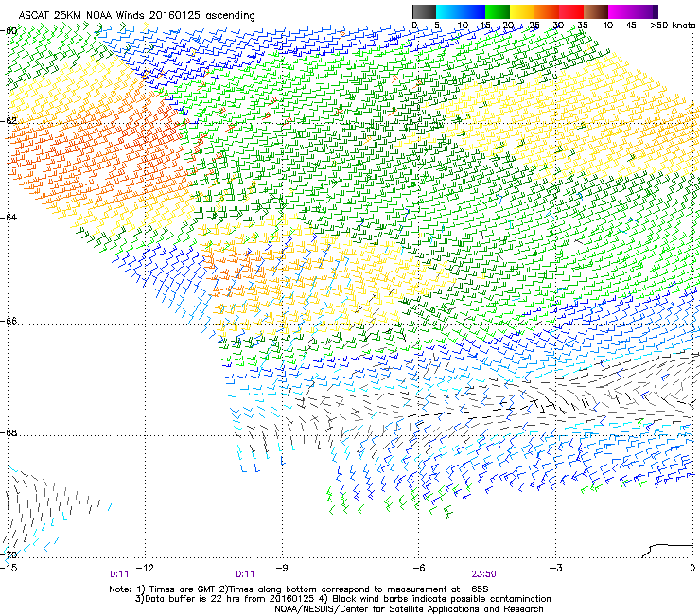Image resolution: width=700 pixels, height=615 pixels.
Task: Click the latitude label '-70'
Action: 9,554
